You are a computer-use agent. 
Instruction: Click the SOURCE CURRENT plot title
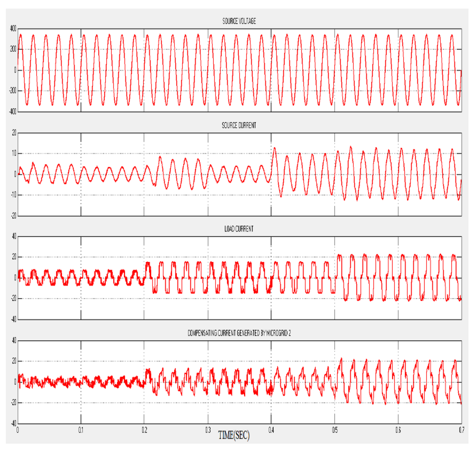pyautogui.click(x=239, y=125)
